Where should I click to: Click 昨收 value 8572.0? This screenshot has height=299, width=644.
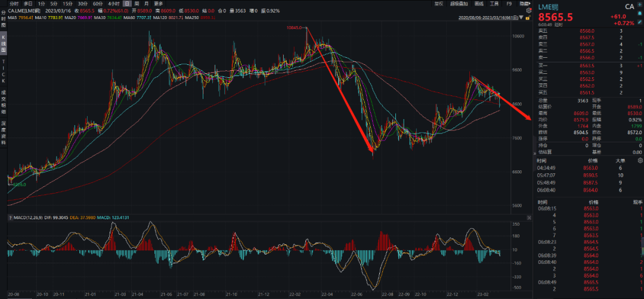tap(634, 132)
